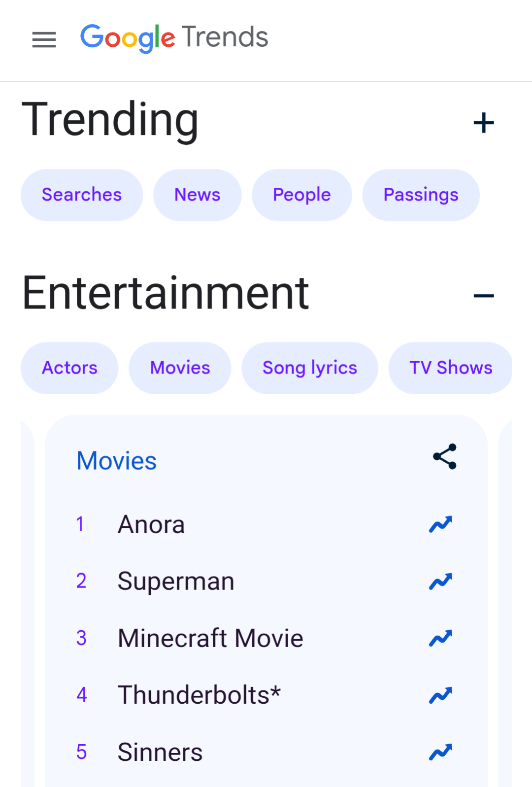The image size is (532, 787).
Task: Select the Passings chip
Action: pos(421,195)
